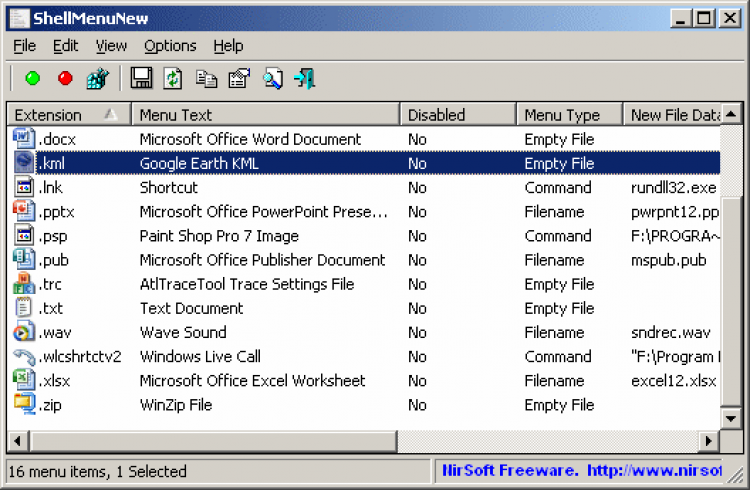Screen dimensions: 750x490
Task: Select the Microsoft Office Publisher Document text
Action: coord(262,260)
